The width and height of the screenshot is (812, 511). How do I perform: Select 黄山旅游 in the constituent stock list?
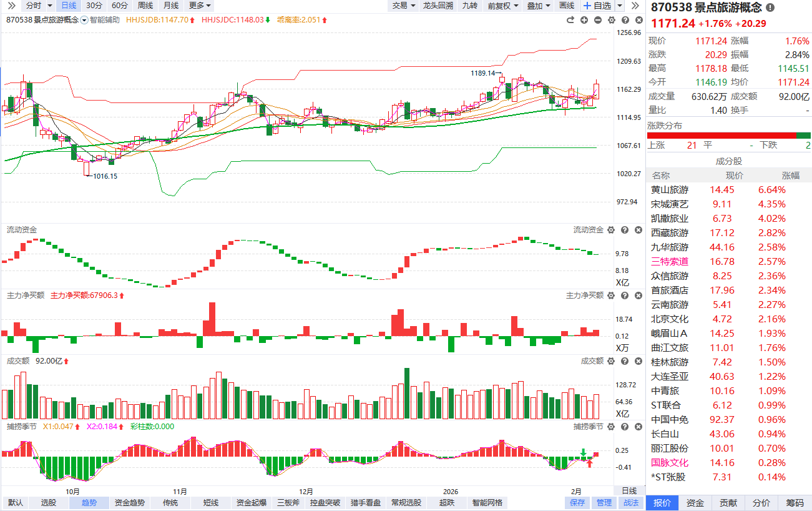pyautogui.click(x=670, y=190)
